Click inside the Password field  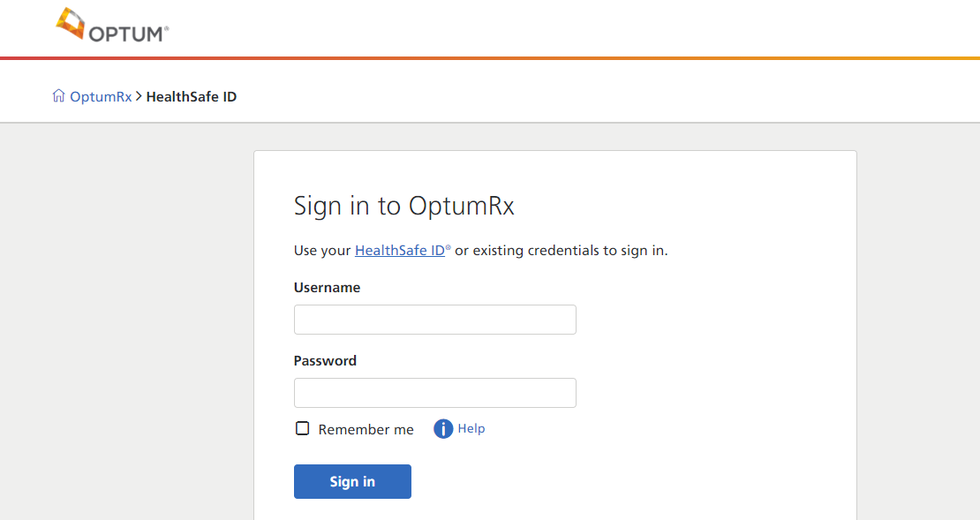(434, 392)
